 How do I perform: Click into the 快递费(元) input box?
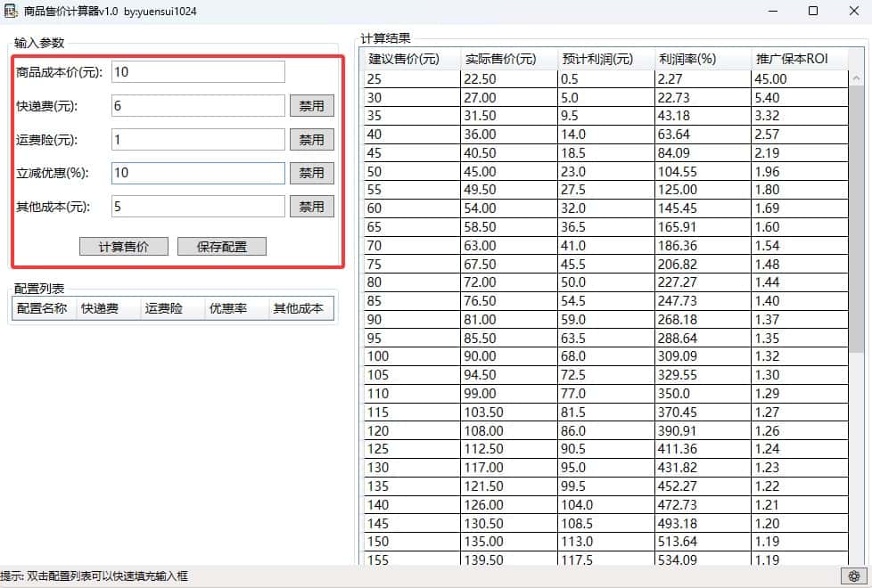(x=197, y=106)
